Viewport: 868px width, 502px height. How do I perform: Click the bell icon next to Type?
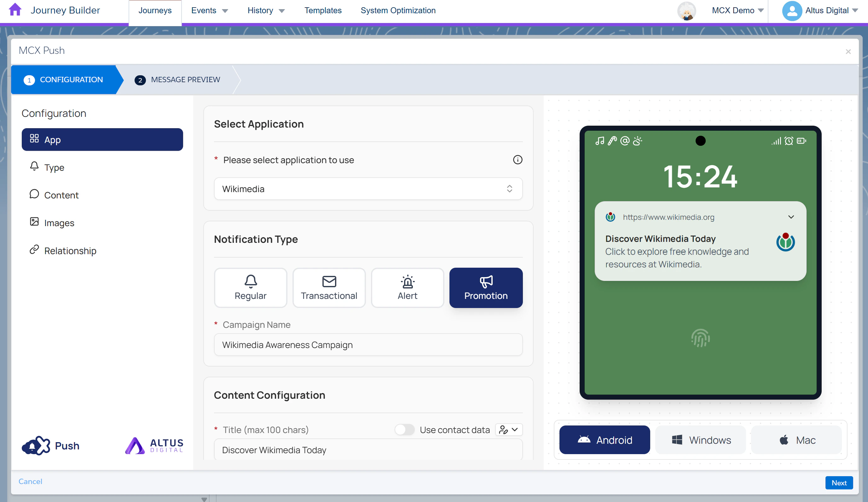(34, 166)
